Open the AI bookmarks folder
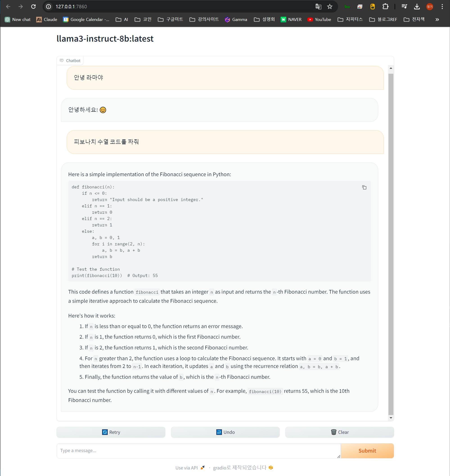This screenshot has width=450, height=476. pyautogui.click(x=122, y=19)
